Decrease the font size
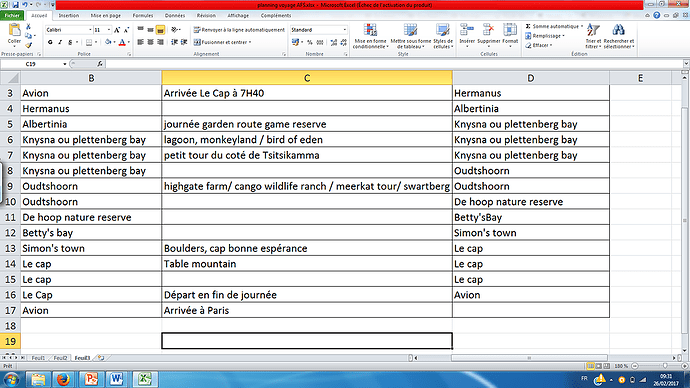This screenshot has height=388, width=690. (x=126, y=30)
